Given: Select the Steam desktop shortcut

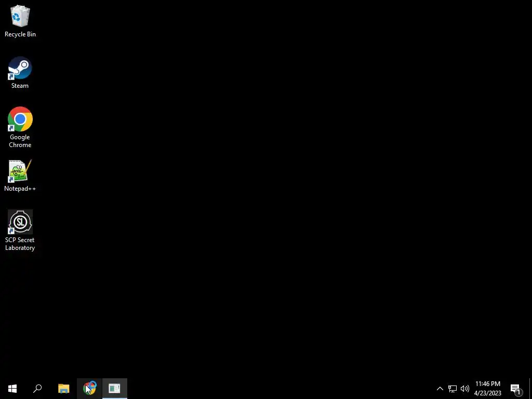Looking at the screenshot, I should [20, 73].
